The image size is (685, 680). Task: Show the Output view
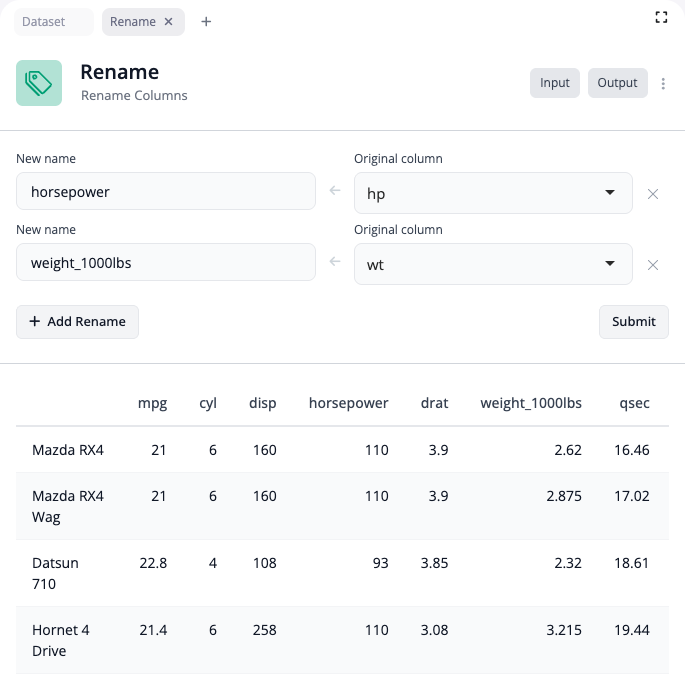pos(617,83)
